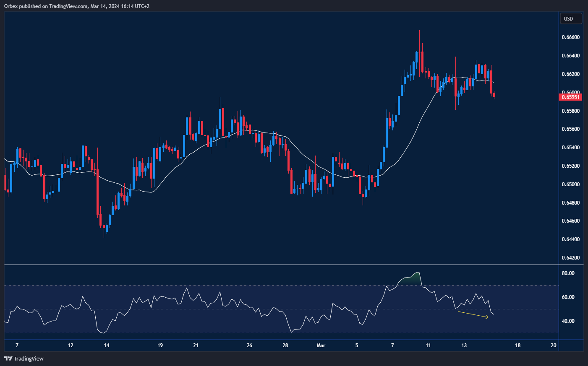Select the red 0.65951 current price label
This screenshot has width=588, height=366.
[571, 97]
